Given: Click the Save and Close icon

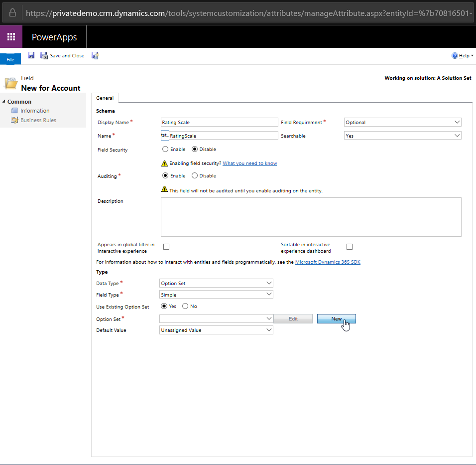Looking at the screenshot, I should 44,56.
